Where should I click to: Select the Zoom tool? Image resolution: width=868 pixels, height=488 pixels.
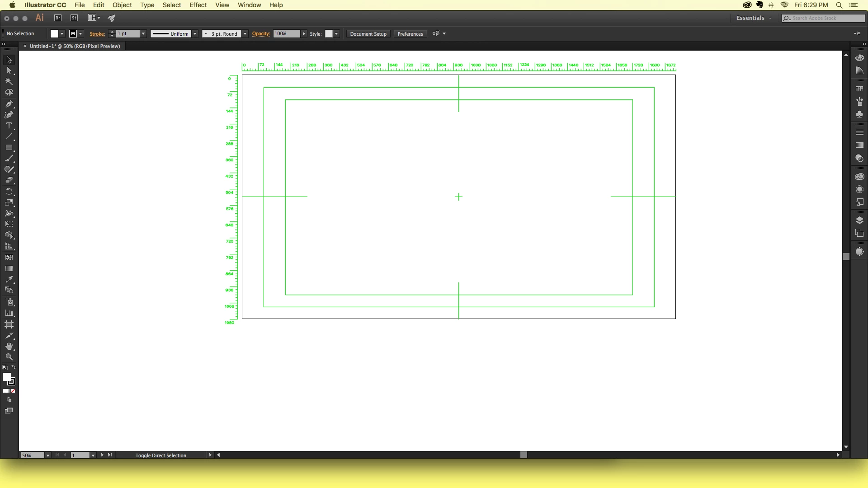tap(9, 357)
